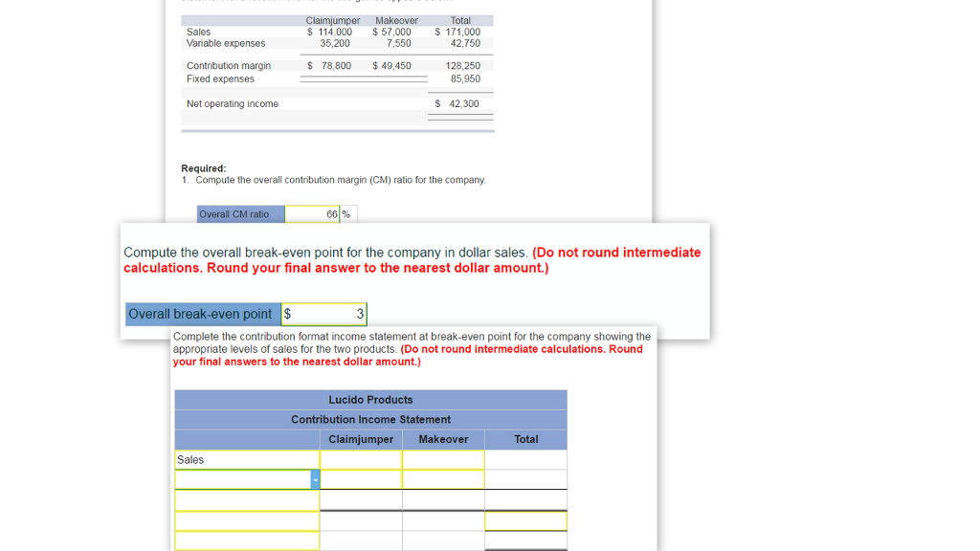Click the $ 171,000 total sales value

(457, 32)
